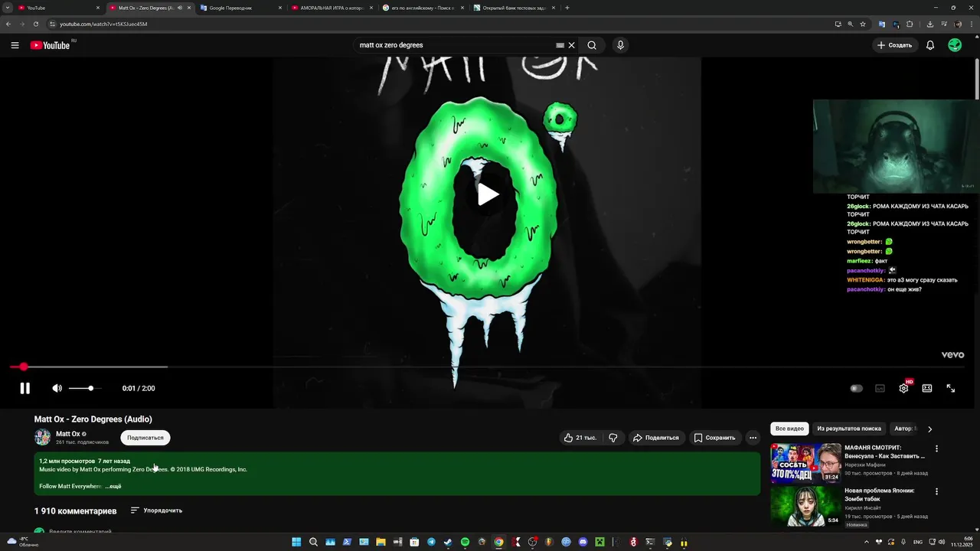The width and height of the screenshot is (980, 551).
Task: Open Зомби табак video thumbnail
Action: pos(805,507)
